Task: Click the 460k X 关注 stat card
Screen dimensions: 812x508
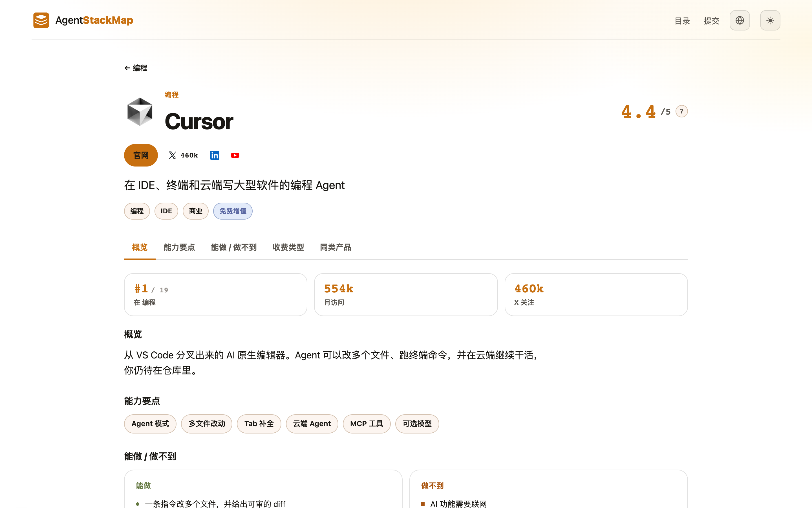Action: point(596,295)
